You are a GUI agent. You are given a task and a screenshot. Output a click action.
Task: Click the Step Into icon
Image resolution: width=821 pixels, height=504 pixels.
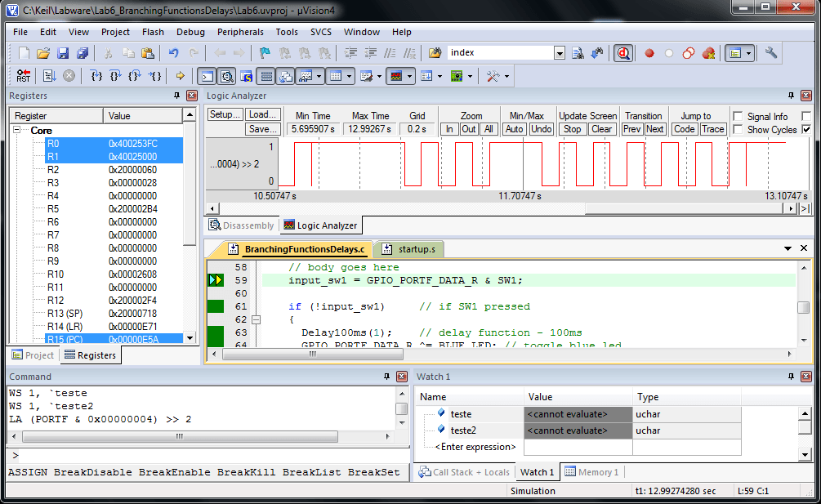pyautogui.click(x=96, y=76)
